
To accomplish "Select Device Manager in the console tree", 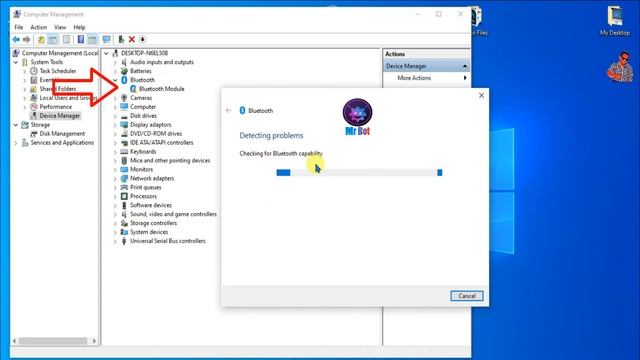I will pyautogui.click(x=60, y=116).
